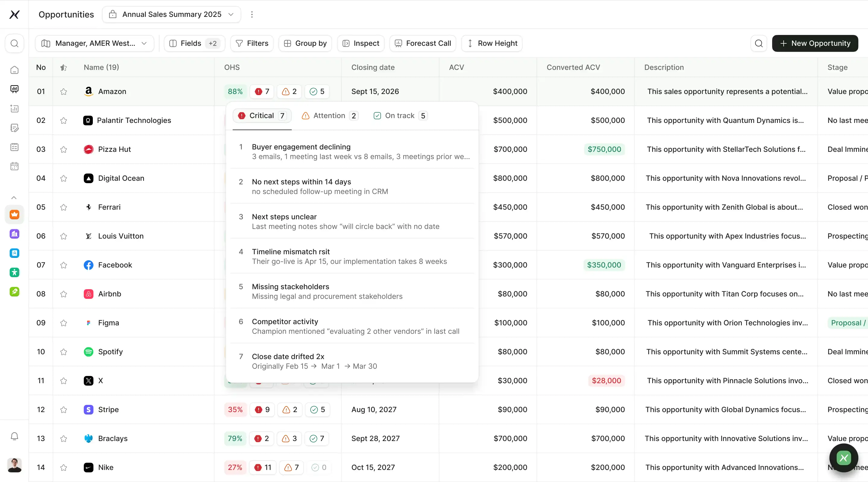Star the Palantir Technologies opportunity
Image resolution: width=868 pixels, height=482 pixels.
pos(63,120)
